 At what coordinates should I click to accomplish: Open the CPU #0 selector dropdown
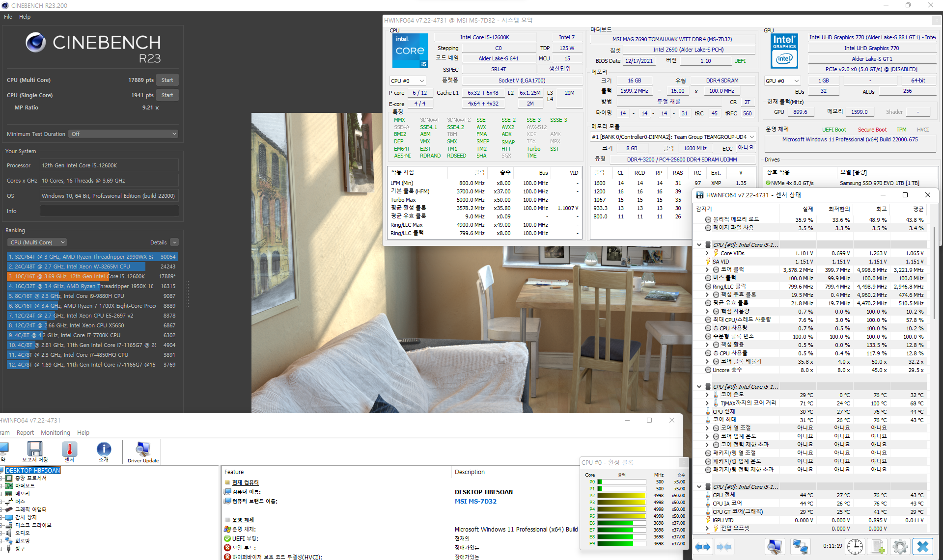tap(407, 81)
